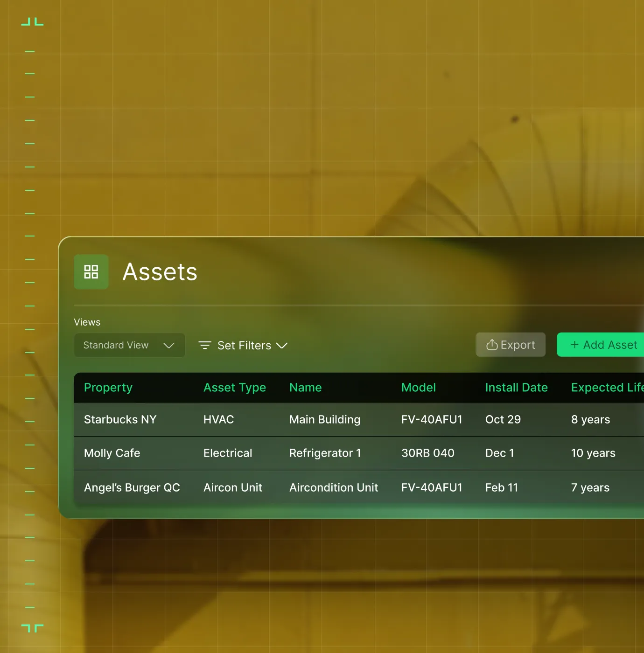
Task: Open the Main Building asset name
Action: tap(325, 419)
